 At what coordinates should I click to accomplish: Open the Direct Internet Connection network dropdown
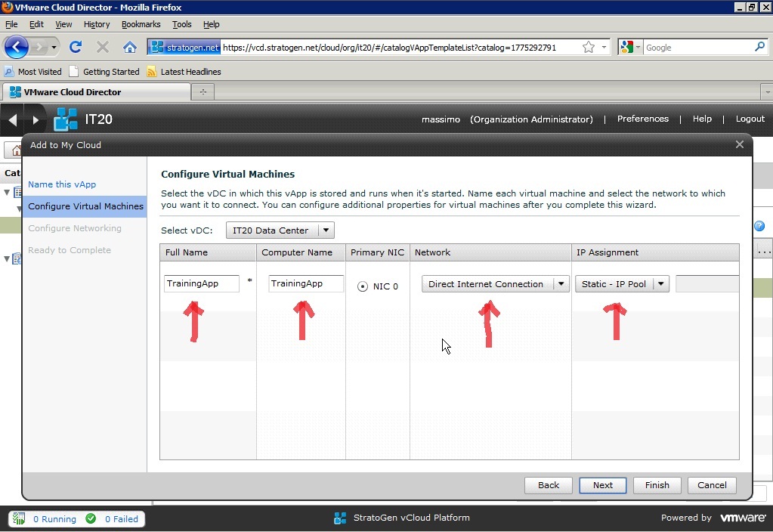(496, 284)
